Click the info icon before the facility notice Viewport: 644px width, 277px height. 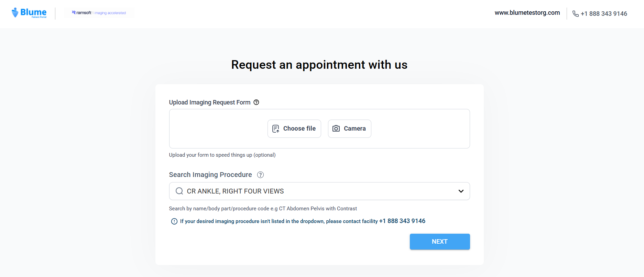(174, 221)
